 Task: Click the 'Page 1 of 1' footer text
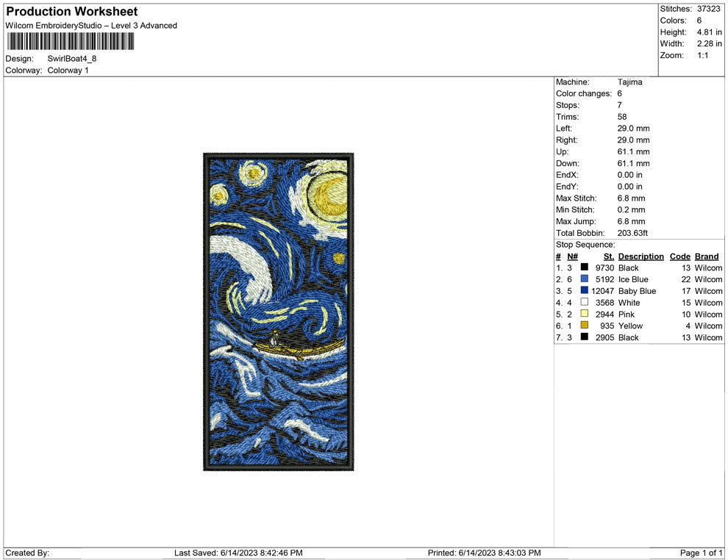701,553
